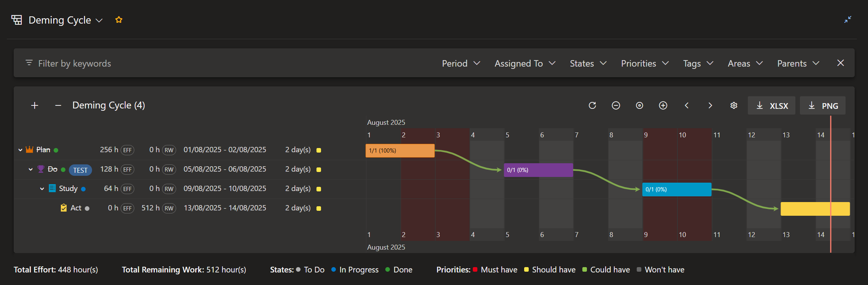Click the Act row 512 h value
This screenshot has height=285, width=868.
click(x=150, y=208)
